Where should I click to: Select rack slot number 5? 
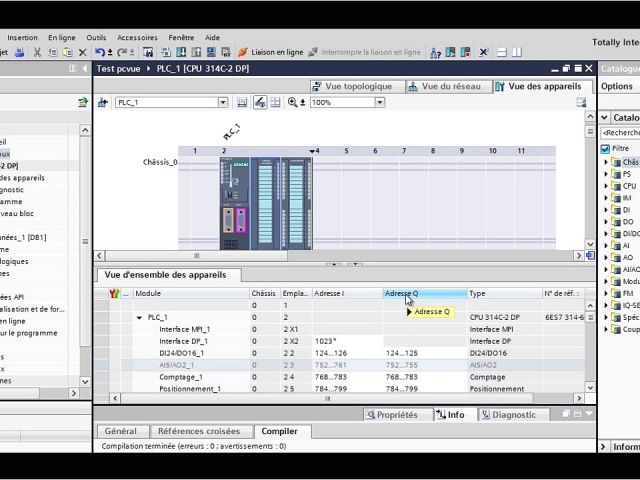tap(346, 151)
